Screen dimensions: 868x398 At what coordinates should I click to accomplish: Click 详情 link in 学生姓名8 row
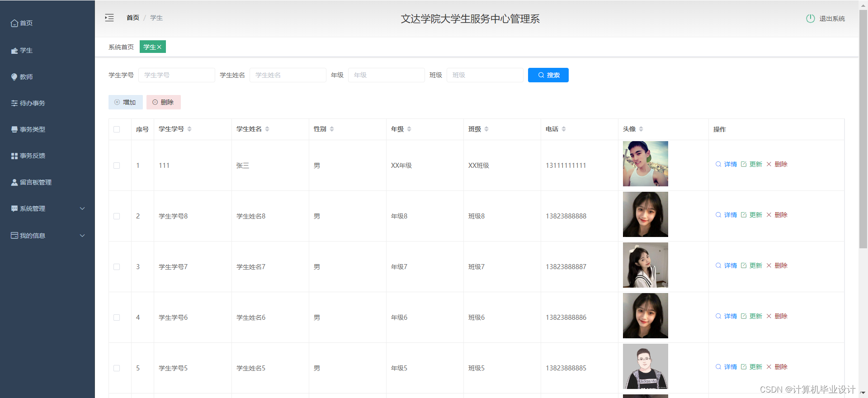(x=731, y=215)
